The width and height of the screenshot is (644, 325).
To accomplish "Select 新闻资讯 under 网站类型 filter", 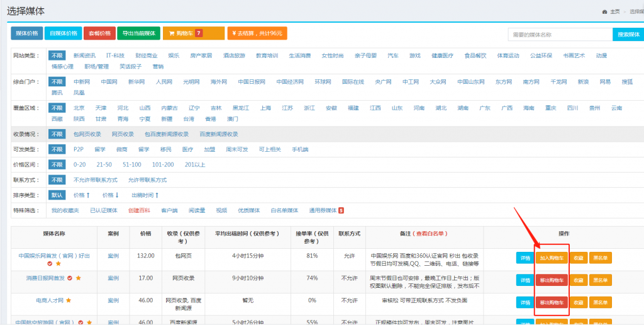I will pos(84,55).
